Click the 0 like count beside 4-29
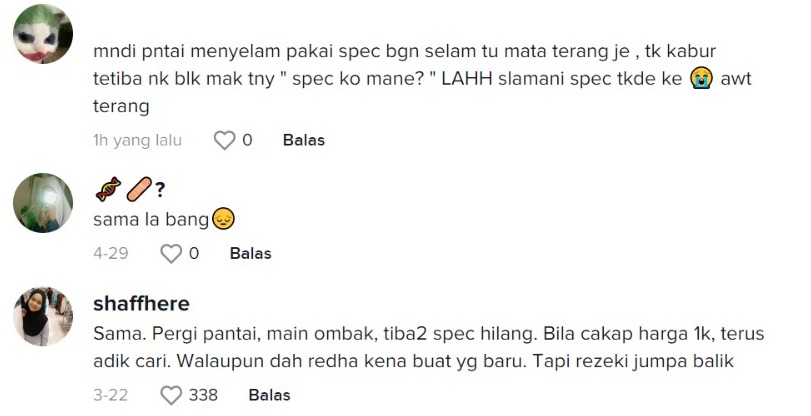 (x=194, y=254)
